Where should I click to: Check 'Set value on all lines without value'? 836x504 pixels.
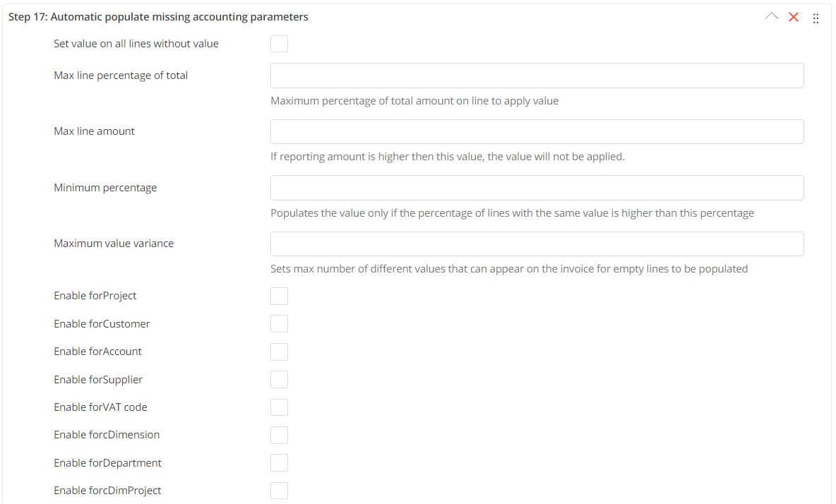tap(280, 44)
